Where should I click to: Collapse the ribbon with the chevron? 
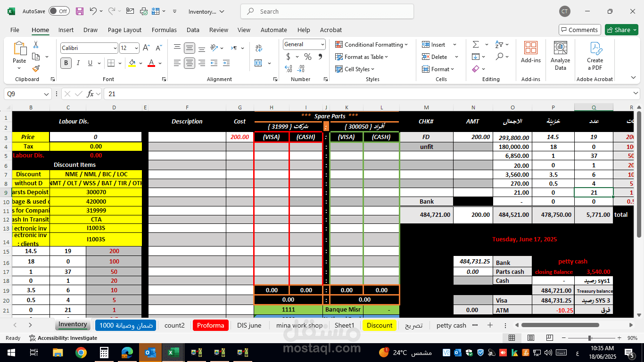633,78
